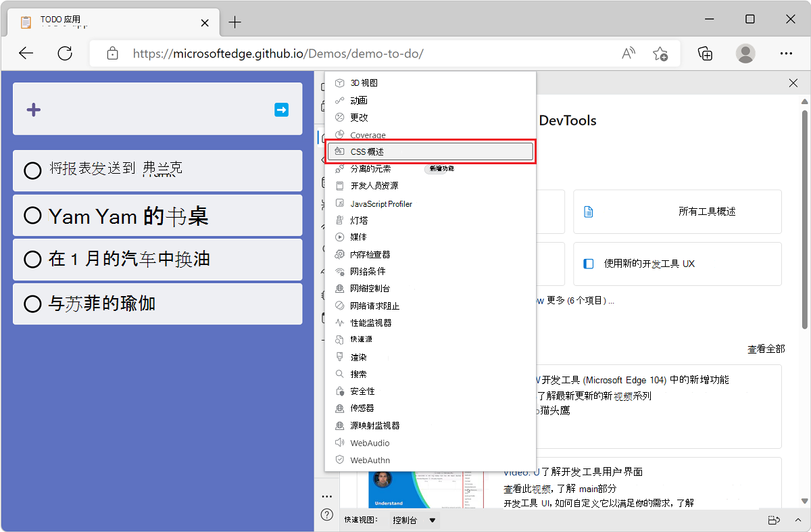Toggle the '在 1 月的汽车中换油' circle

pyautogui.click(x=32, y=260)
